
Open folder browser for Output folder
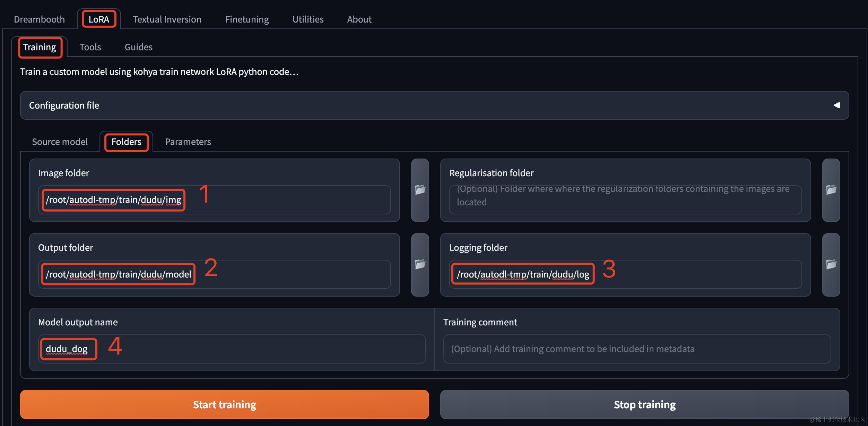pyautogui.click(x=420, y=265)
